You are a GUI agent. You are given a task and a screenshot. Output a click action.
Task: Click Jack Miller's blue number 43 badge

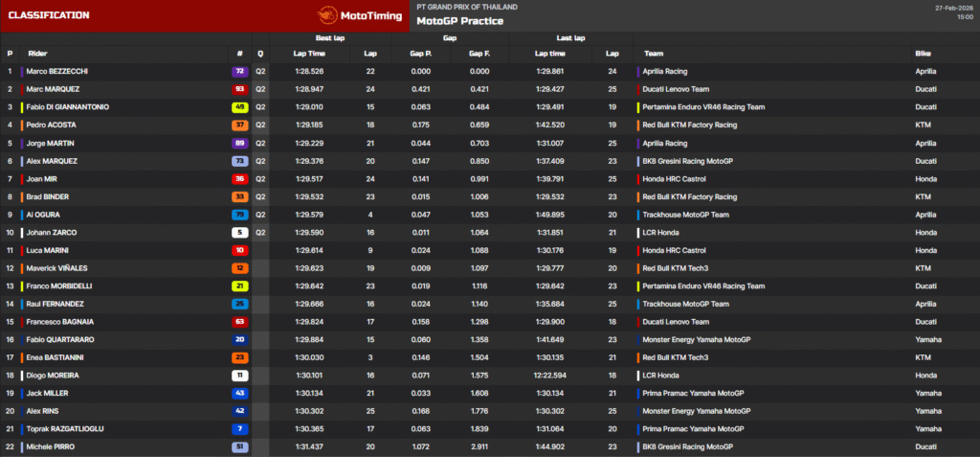point(239,394)
